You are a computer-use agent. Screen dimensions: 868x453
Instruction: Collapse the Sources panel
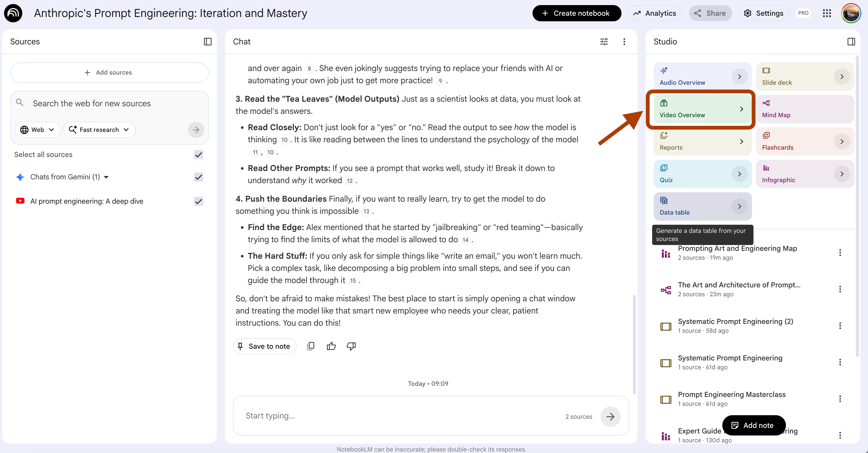(x=207, y=42)
